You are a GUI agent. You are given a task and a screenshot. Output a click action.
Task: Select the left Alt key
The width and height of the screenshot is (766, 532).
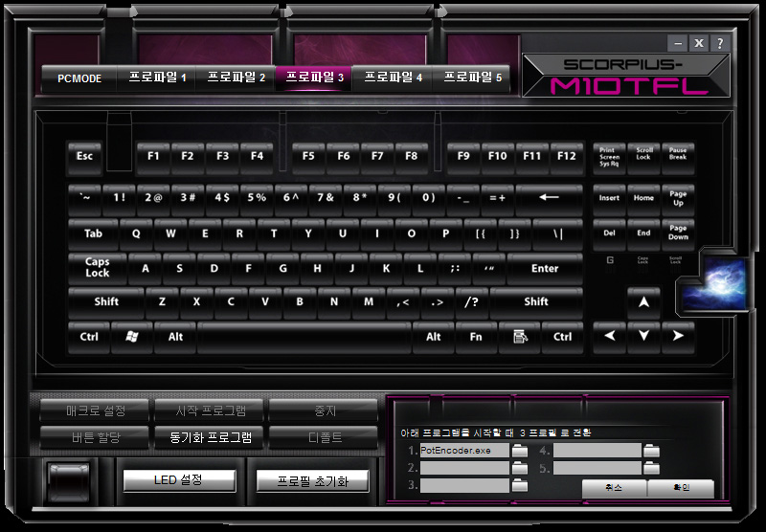175,336
